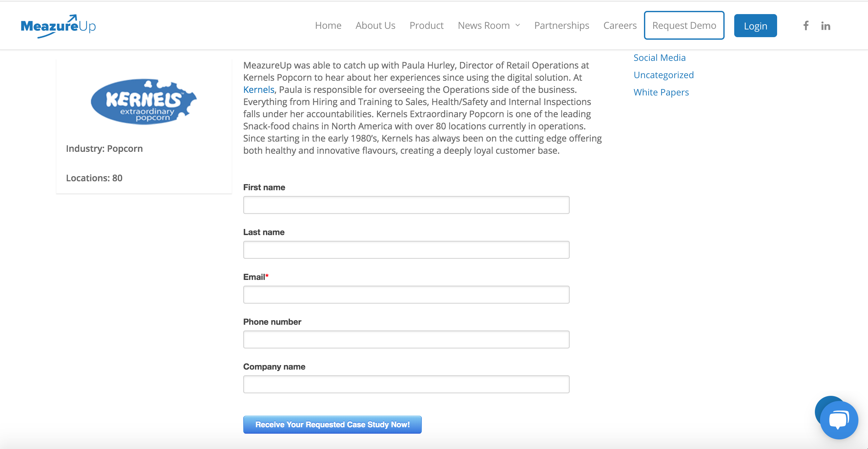Image resolution: width=868 pixels, height=449 pixels.
Task: Open the Home menu item
Action: click(x=328, y=25)
